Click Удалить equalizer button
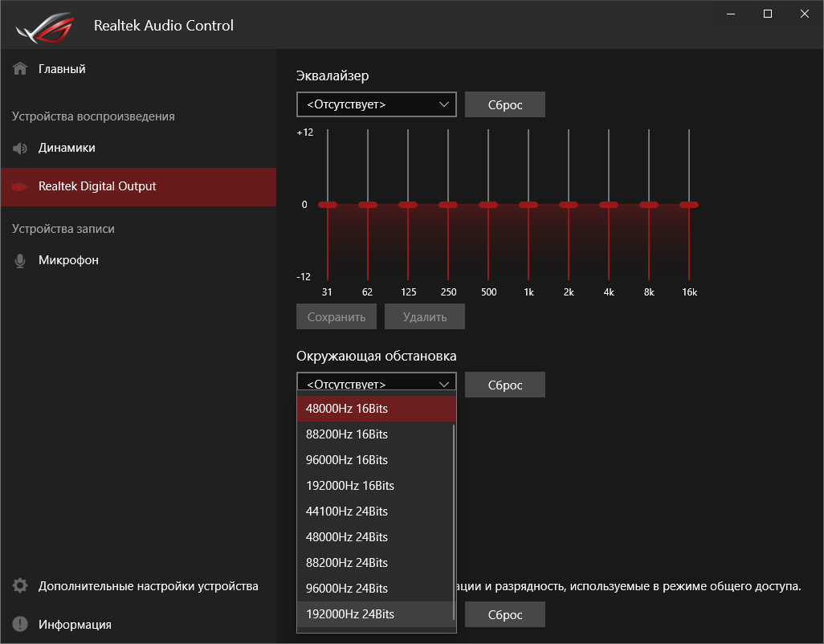The height and width of the screenshot is (644, 824). coord(425,316)
